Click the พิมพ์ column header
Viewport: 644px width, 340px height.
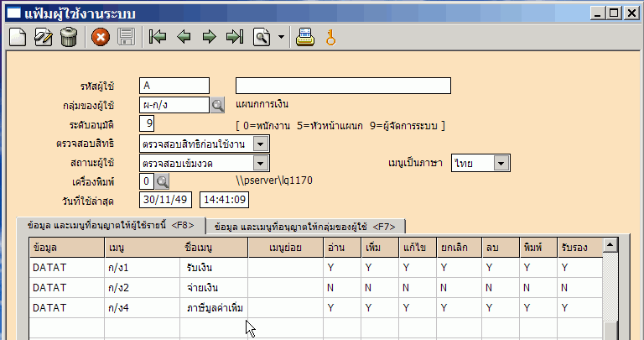pyautogui.click(x=538, y=248)
